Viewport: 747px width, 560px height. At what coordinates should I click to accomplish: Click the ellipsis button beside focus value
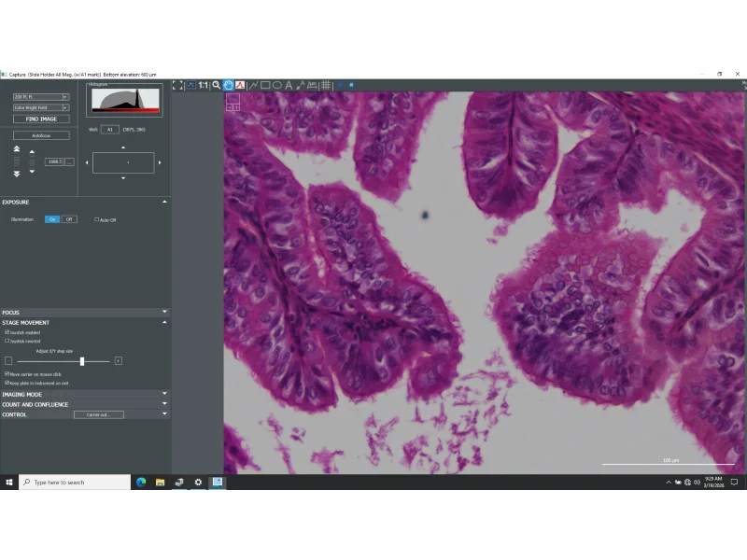tap(69, 161)
